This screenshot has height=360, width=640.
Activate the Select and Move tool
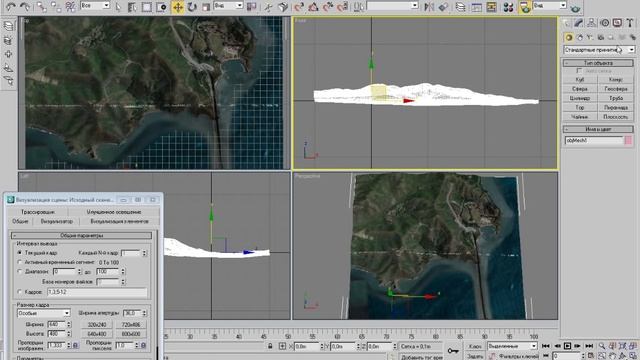[178, 7]
